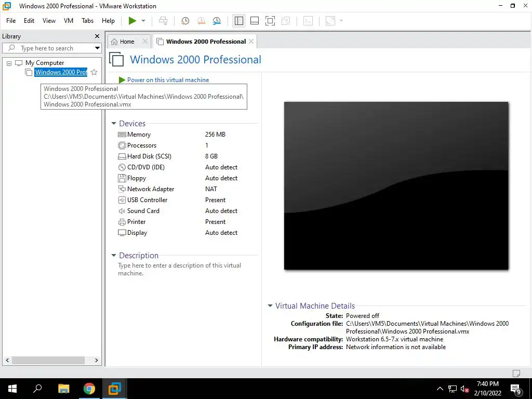
Task: Click the Sound Card device icon
Action: pyautogui.click(x=122, y=211)
